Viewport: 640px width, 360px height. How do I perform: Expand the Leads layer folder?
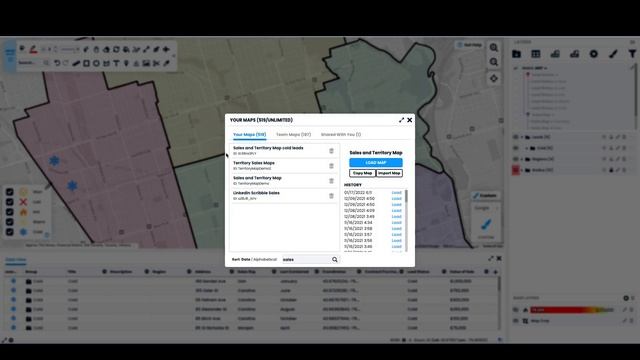pyautogui.click(x=522, y=137)
